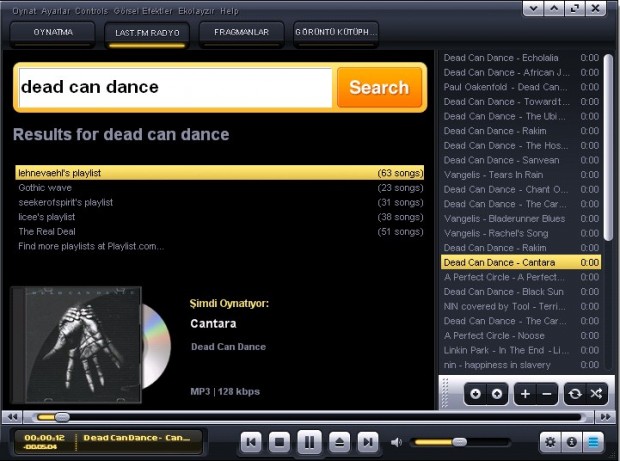
Task: Select lehnevaehl's playlist result
Action: click(x=219, y=173)
